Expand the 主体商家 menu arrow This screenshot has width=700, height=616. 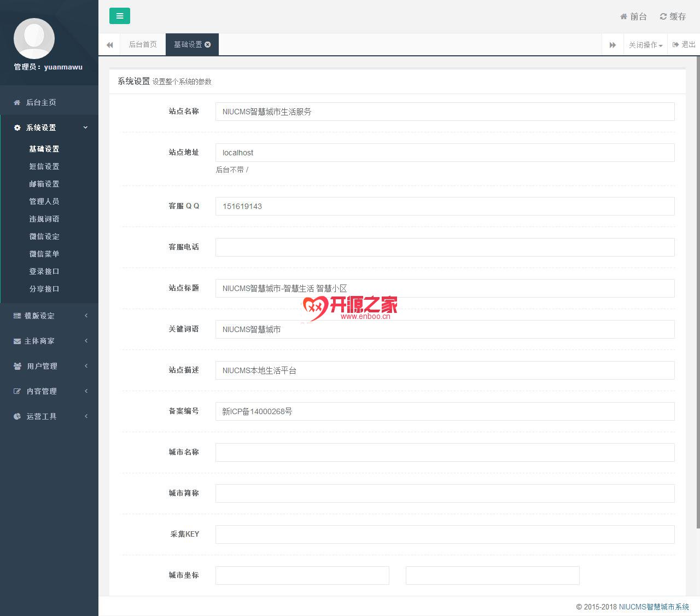click(86, 341)
